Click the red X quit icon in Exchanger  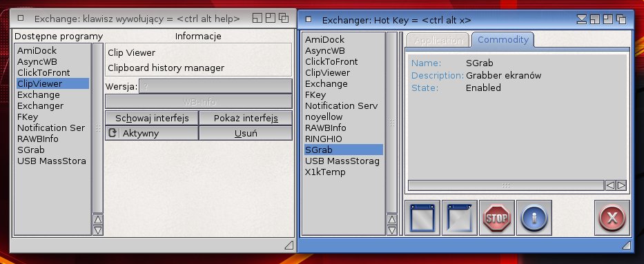tap(612, 218)
